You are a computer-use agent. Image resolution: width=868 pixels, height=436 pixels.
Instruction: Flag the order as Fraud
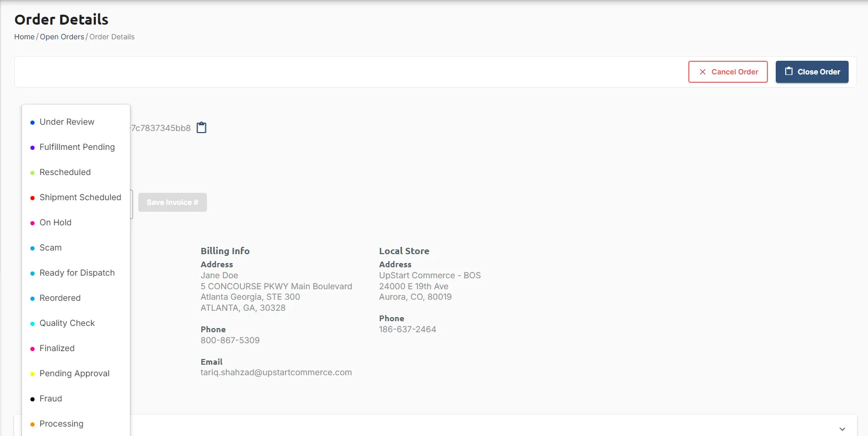pyautogui.click(x=76, y=399)
